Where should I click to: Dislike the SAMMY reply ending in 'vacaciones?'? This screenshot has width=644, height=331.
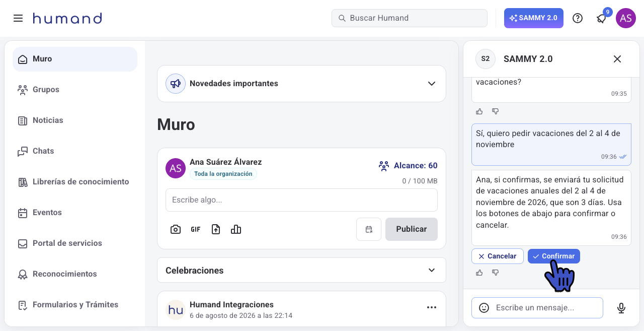pyautogui.click(x=496, y=111)
